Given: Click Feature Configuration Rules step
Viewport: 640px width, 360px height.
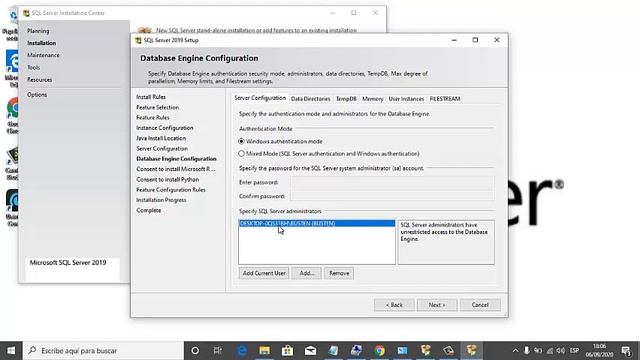Looking at the screenshot, I should pos(171,190).
